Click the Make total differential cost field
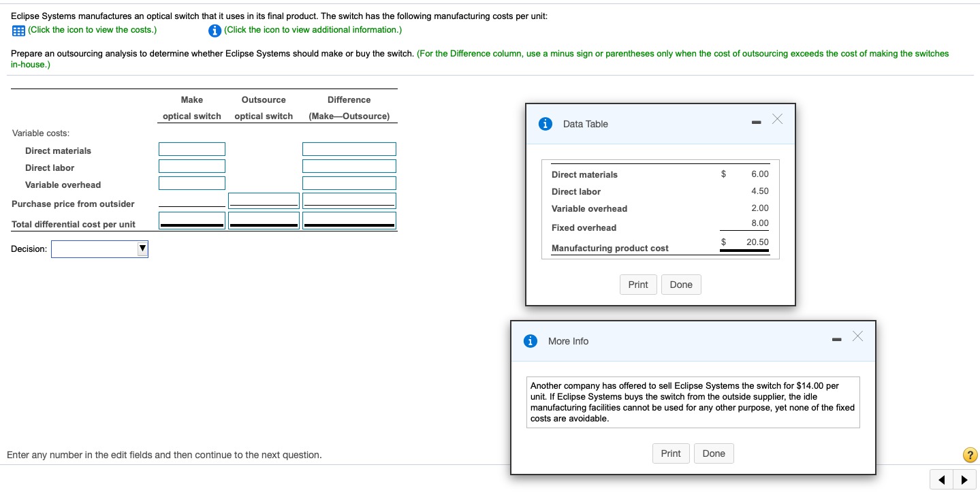 tap(192, 220)
